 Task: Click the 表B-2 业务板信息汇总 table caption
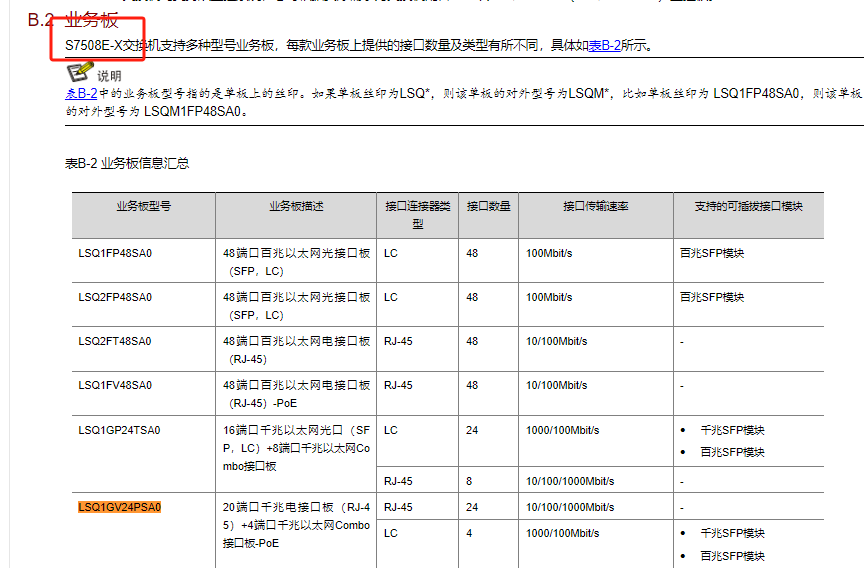click(x=127, y=163)
